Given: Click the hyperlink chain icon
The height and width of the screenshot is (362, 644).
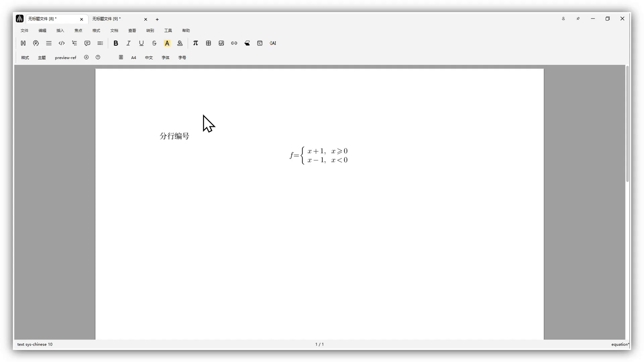Looking at the screenshot, I should pos(234,43).
